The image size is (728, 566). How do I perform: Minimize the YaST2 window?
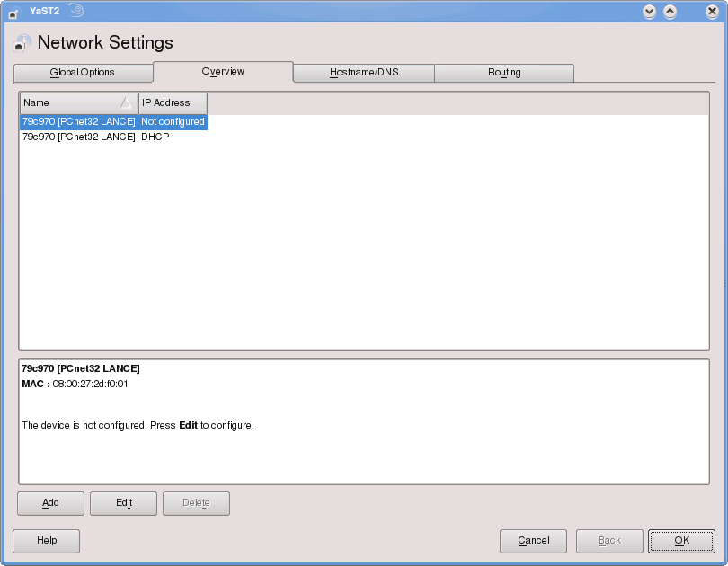click(649, 12)
